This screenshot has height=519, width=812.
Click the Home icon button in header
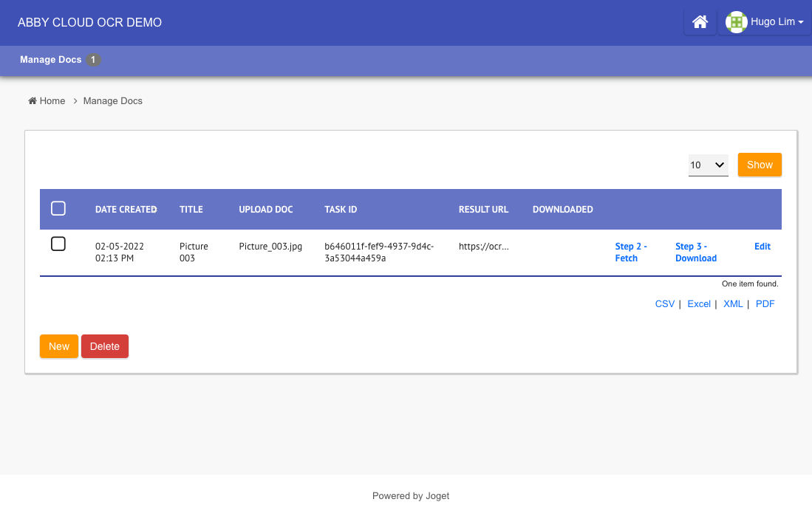pyautogui.click(x=700, y=22)
